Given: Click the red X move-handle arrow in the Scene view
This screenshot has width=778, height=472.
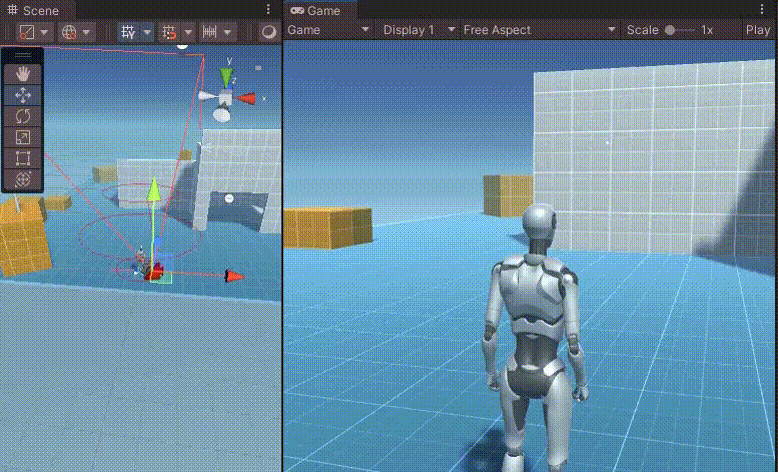Looking at the screenshot, I should (x=234, y=276).
